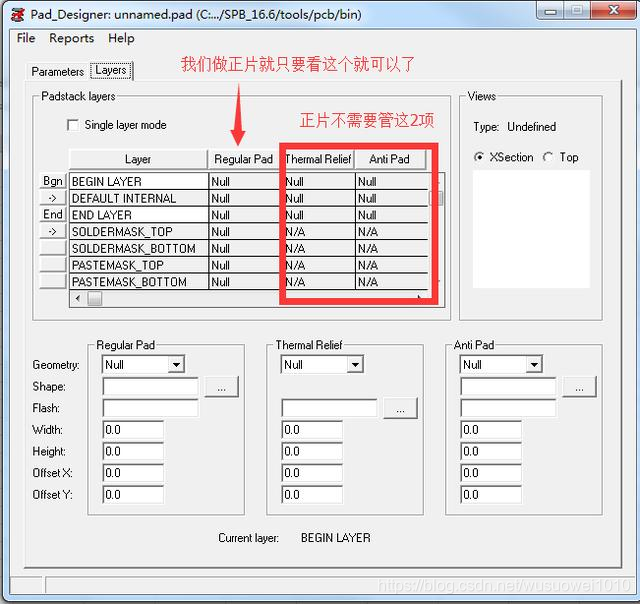Click the arrow button beside SOLDERMASK_TOP
This screenshot has height=604, width=640.
point(53,231)
